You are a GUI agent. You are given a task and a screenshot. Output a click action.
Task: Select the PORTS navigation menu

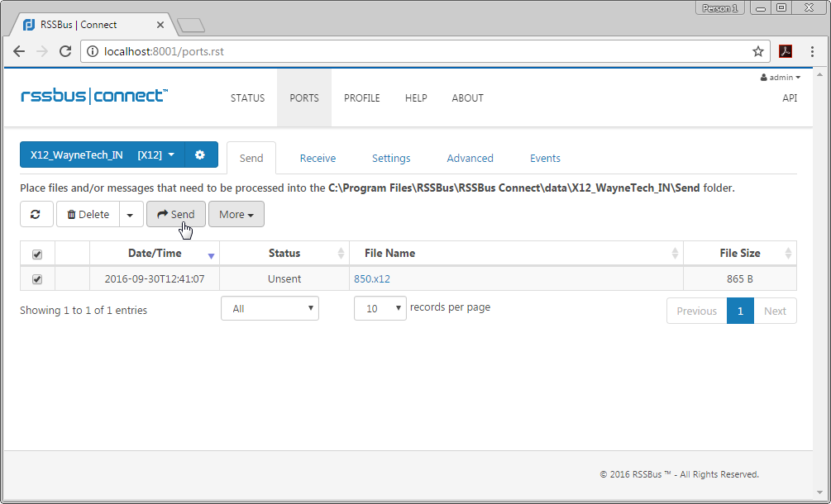(x=304, y=98)
